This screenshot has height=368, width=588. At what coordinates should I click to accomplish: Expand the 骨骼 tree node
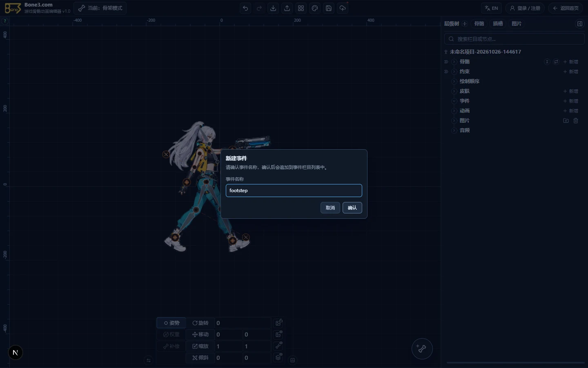coord(454,62)
